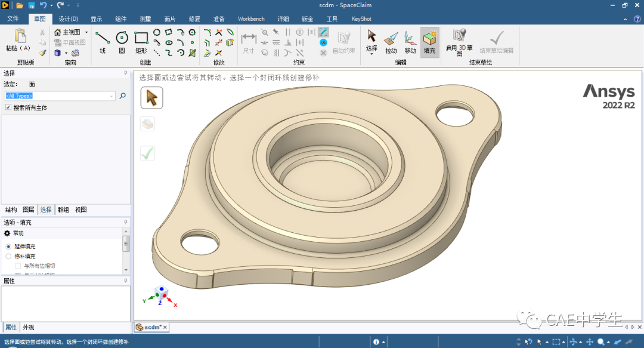Toggle the blue constraint visibility eye icon
644x348 pixels.
(324, 42)
